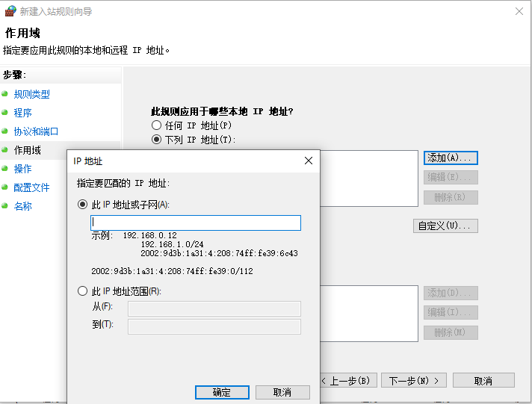Click 指定要匹配的 IP 地址 label
The height and width of the screenshot is (404, 532).
click(x=123, y=183)
